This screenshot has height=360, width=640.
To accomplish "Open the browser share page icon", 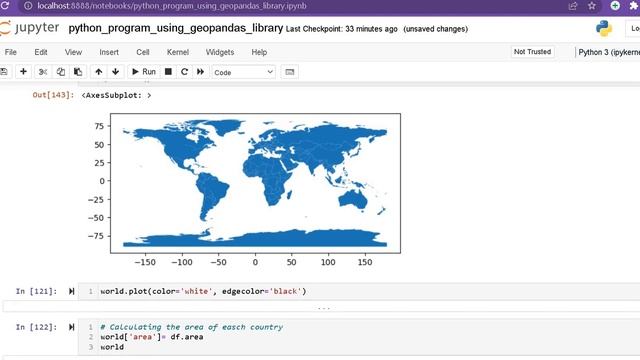I will (x=573, y=6).
